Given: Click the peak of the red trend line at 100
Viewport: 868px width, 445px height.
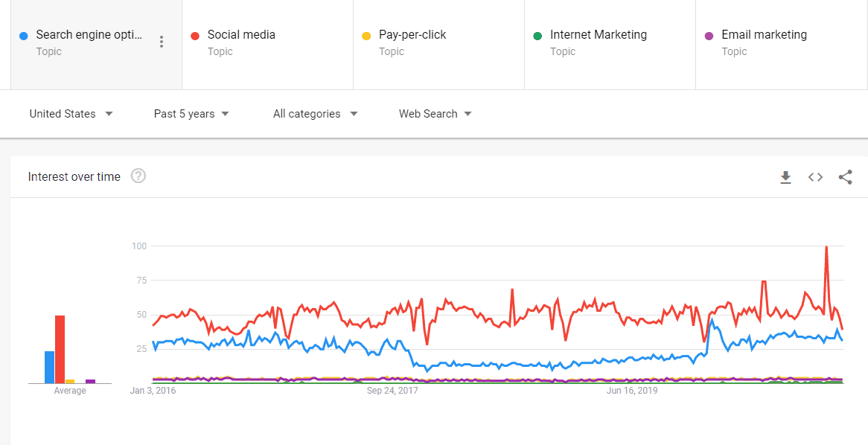Looking at the screenshot, I should pos(826,247).
